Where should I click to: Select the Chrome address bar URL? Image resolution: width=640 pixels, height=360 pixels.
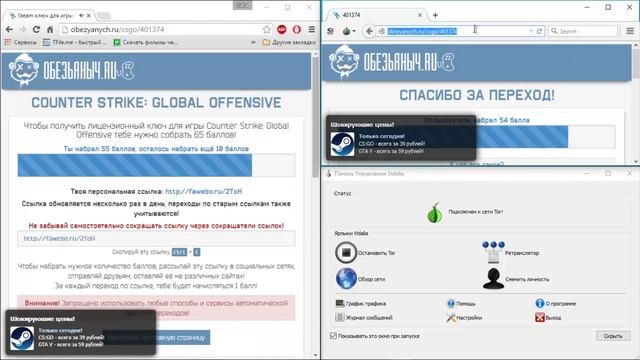(x=117, y=29)
